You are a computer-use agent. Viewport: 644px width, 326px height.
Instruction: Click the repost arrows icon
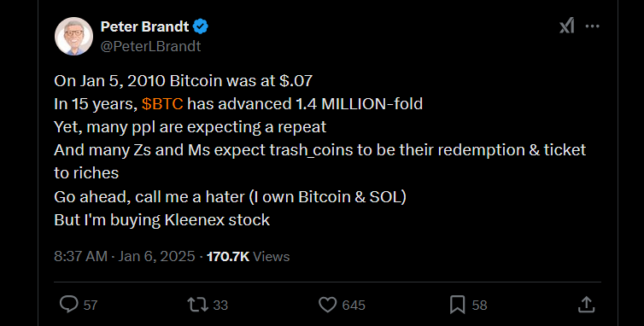pyautogui.click(x=198, y=305)
